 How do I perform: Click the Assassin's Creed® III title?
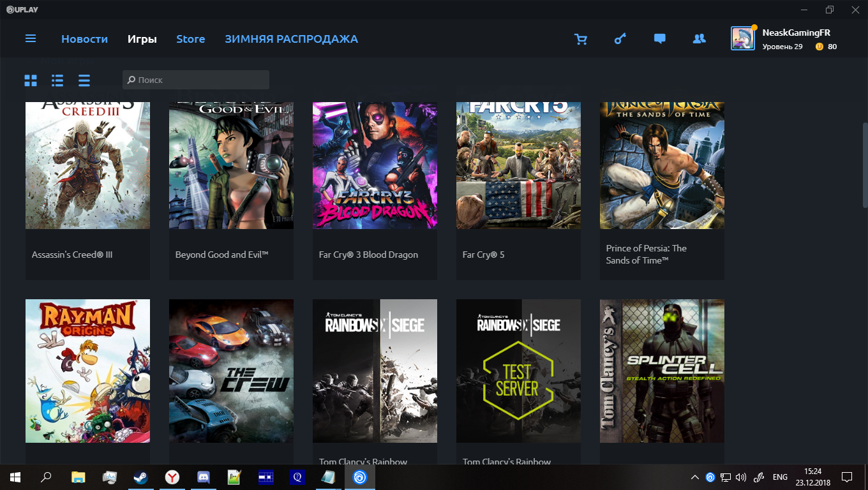tap(72, 255)
